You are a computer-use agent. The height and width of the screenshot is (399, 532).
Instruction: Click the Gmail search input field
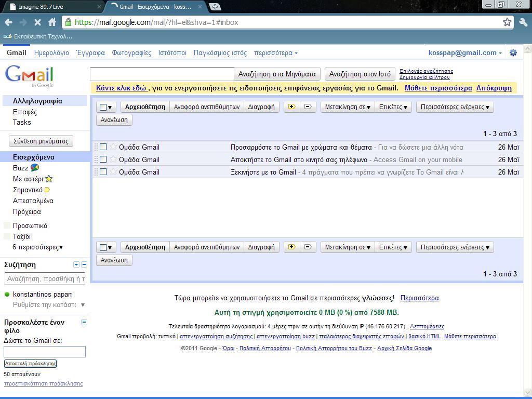click(162, 74)
